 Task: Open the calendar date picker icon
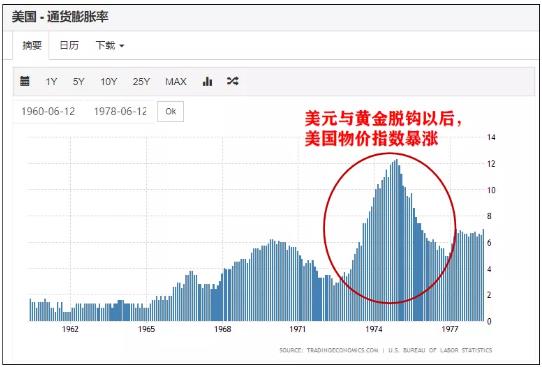tap(25, 81)
